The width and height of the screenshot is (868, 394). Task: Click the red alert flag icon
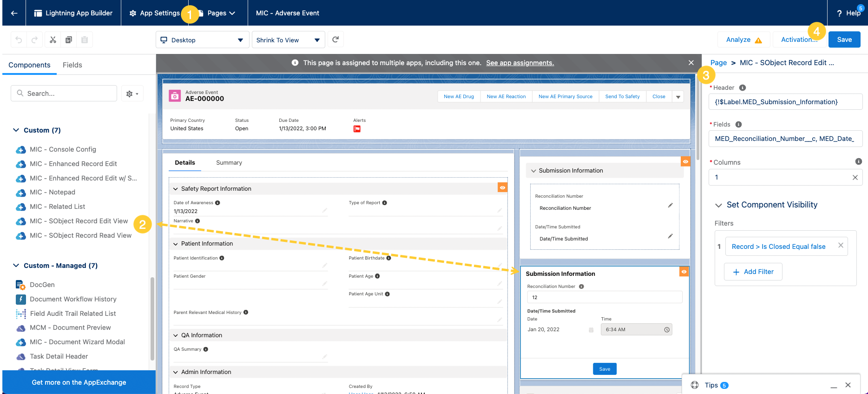pos(357,129)
